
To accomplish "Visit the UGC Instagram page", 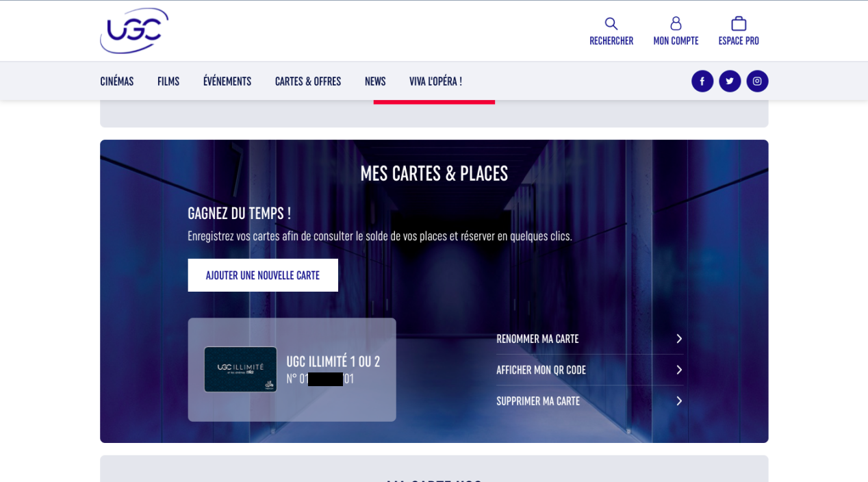I will pos(757,81).
